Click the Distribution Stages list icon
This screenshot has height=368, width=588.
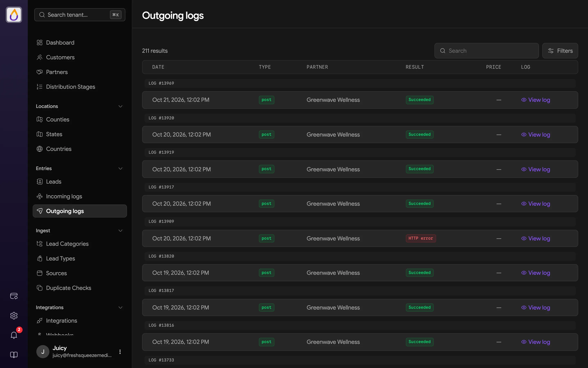click(40, 87)
